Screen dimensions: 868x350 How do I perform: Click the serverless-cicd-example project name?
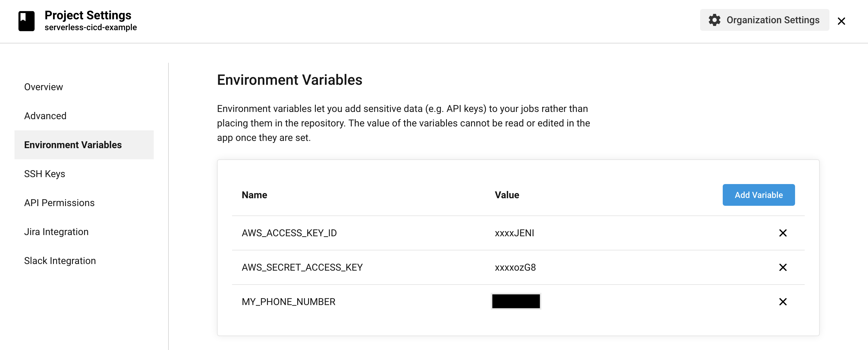pyautogui.click(x=91, y=27)
